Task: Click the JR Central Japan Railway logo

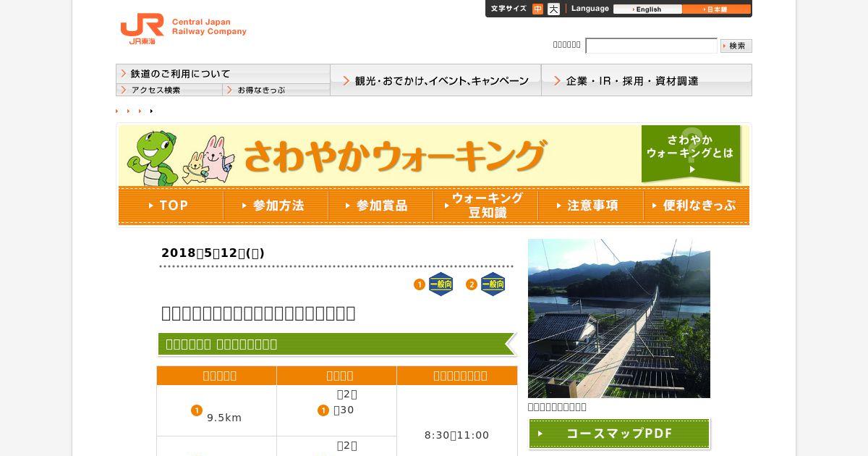Action: point(183,28)
